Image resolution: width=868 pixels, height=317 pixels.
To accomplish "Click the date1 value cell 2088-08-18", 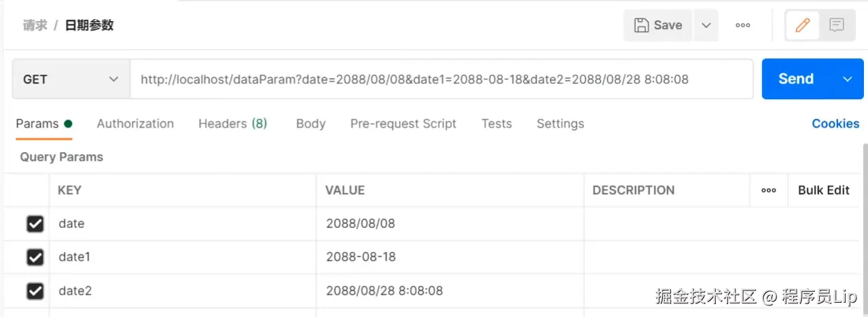I will pos(361,257).
